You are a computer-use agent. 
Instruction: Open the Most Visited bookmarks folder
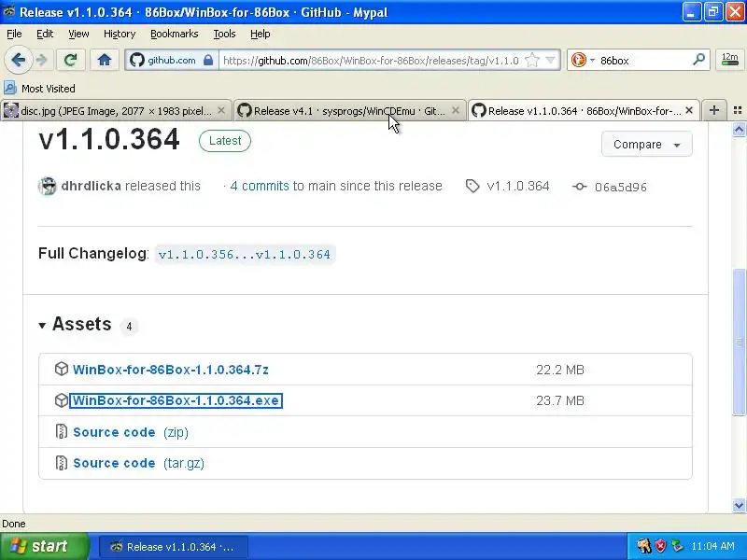[39, 89]
